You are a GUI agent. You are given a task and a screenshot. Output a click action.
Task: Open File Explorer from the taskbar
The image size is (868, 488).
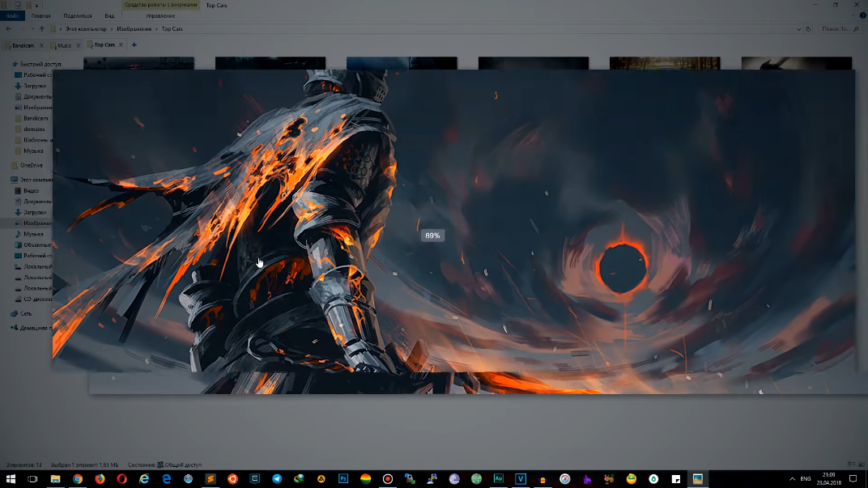tap(55, 478)
